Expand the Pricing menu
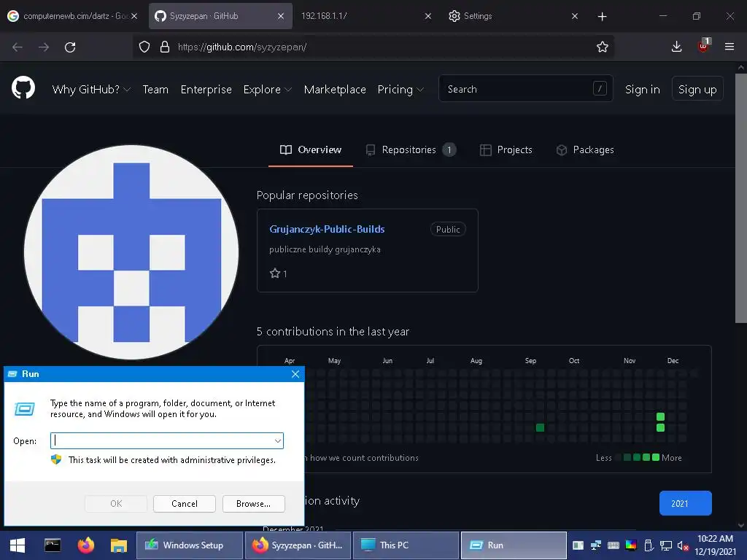 click(400, 90)
